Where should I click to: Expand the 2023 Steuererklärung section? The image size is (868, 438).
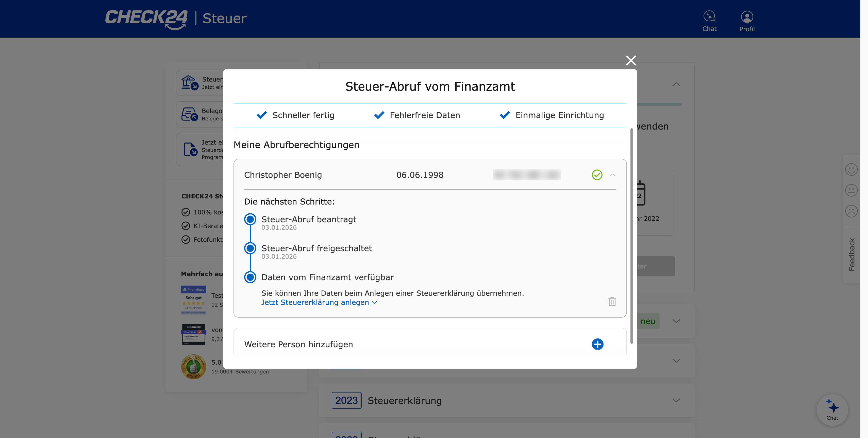(676, 401)
